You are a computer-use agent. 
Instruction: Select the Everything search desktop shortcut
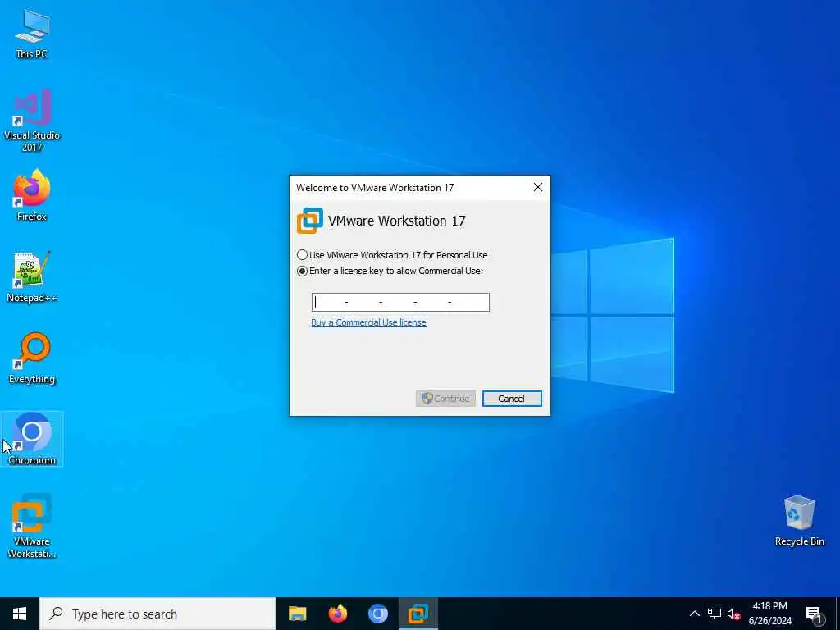pos(32,358)
